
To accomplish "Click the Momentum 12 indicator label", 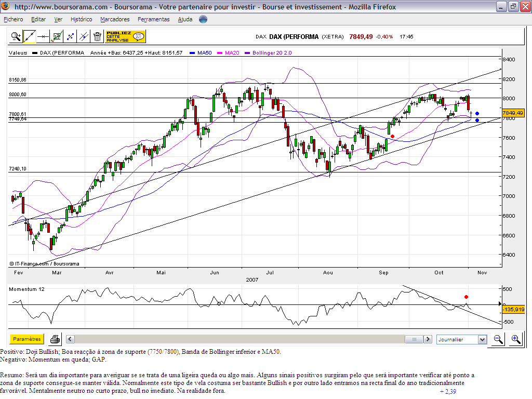I will coord(27,289).
